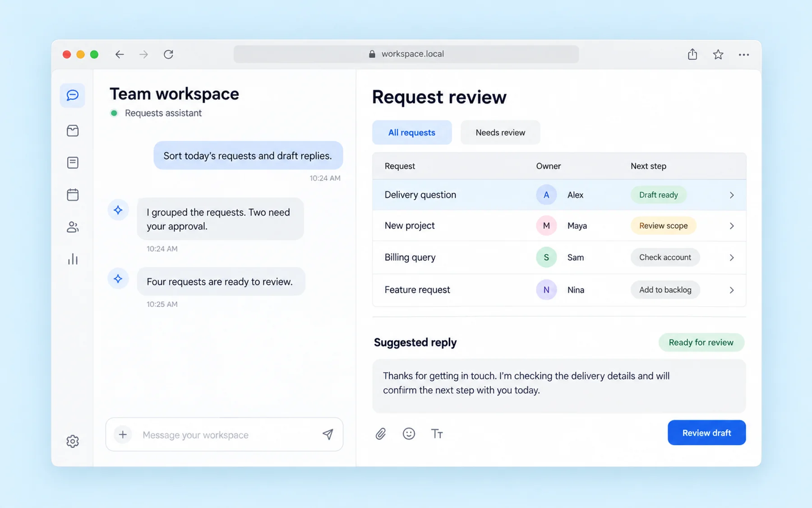The height and width of the screenshot is (508, 812).
Task: Click the Four requests are ready message
Action: pyautogui.click(x=221, y=281)
